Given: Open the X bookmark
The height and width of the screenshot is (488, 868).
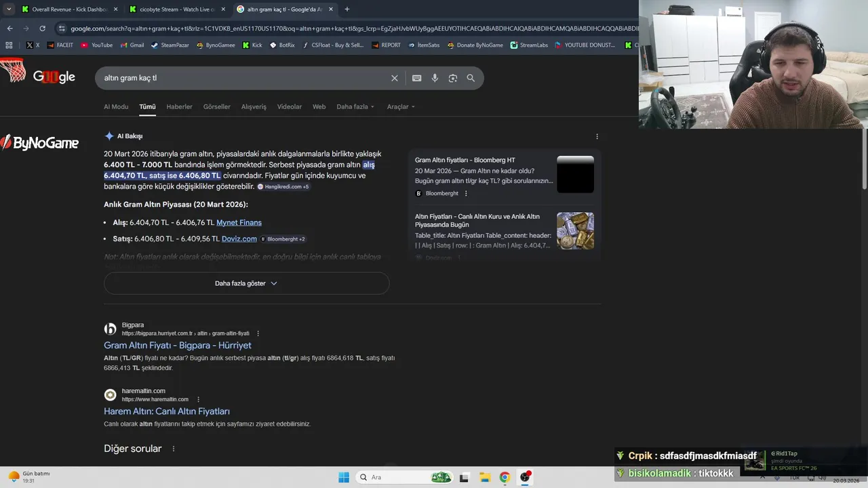Looking at the screenshot, I should [33, 45].
